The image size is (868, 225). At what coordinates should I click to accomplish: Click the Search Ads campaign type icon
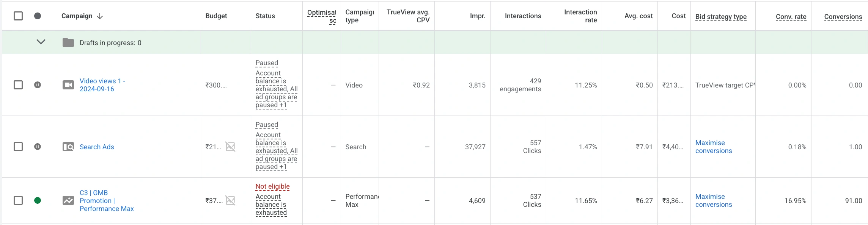tap(68, 147)
